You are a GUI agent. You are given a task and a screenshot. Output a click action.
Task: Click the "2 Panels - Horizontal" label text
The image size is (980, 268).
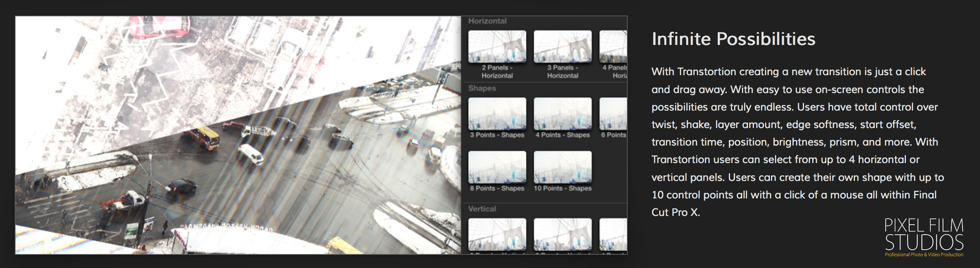coord(497,72)
